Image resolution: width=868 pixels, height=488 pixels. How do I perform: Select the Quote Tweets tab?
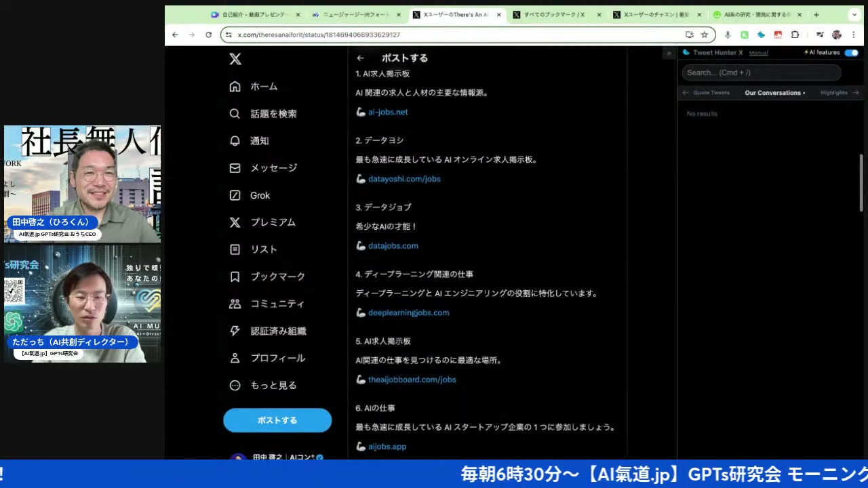point(711,93)
